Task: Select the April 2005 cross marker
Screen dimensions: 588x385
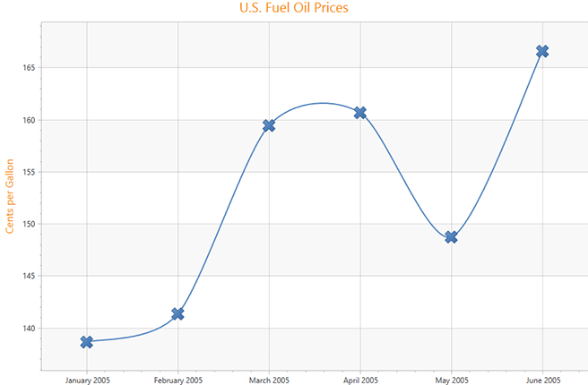Action: pos(360,113)
